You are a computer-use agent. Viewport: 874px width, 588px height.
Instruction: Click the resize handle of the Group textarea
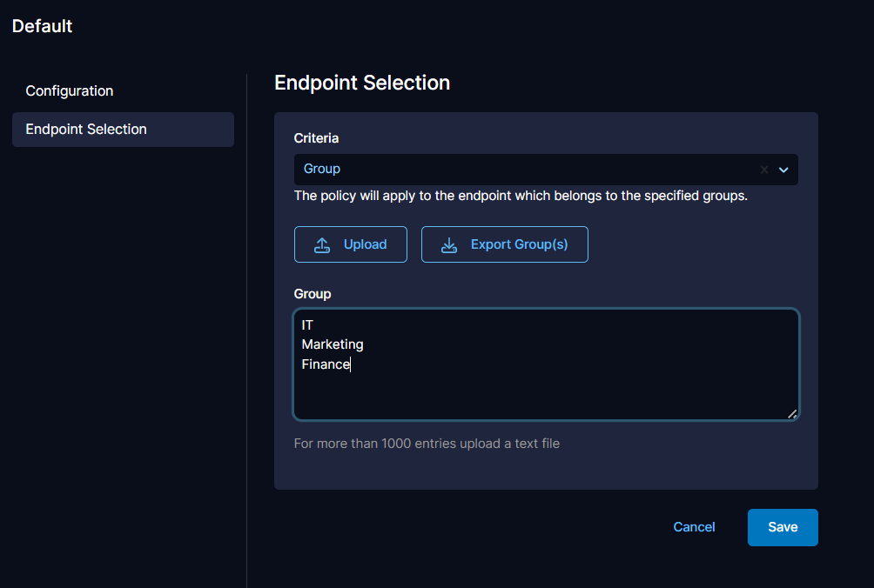point(793,414)
